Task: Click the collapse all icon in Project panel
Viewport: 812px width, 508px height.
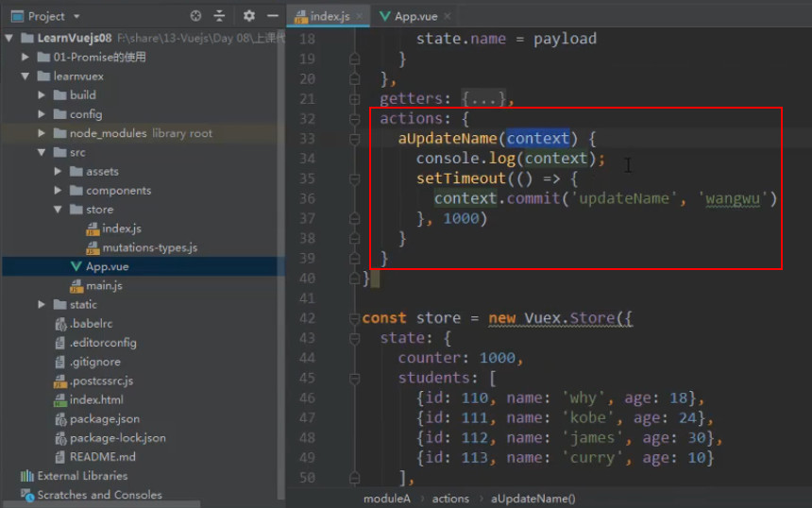Action: (x=220, y=16)
